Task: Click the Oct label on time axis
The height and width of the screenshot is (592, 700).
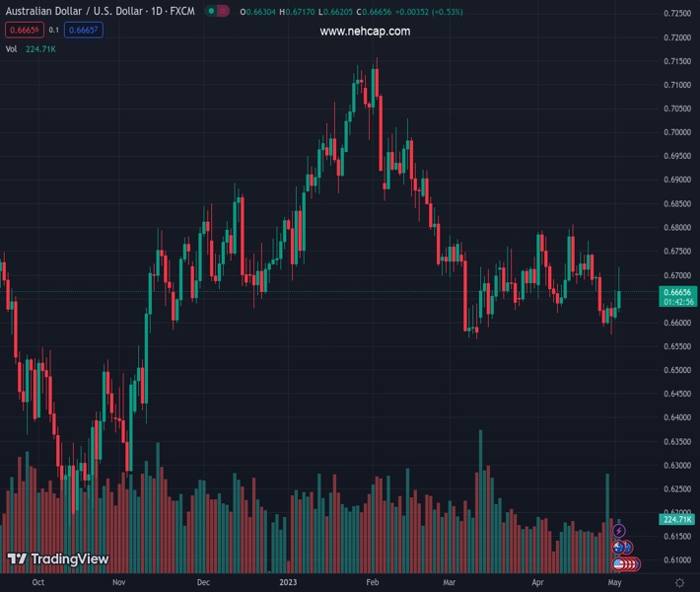Action: click(x=37, y=582)
